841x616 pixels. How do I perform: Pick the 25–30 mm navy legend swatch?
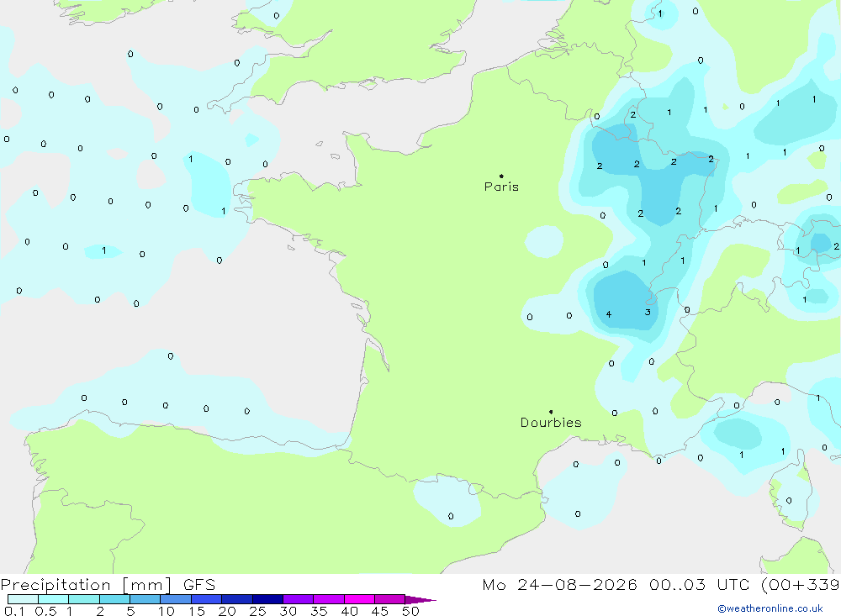267,599
